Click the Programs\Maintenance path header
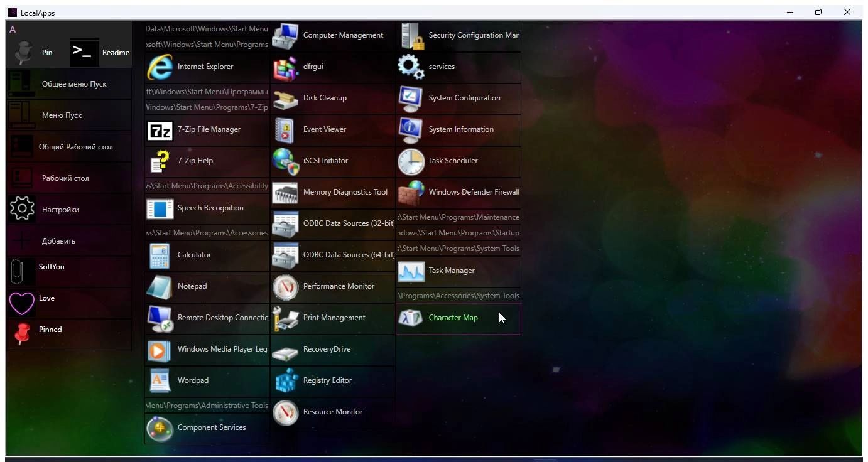The height and width of the screenshot is (462, 868). click(458, 217)
